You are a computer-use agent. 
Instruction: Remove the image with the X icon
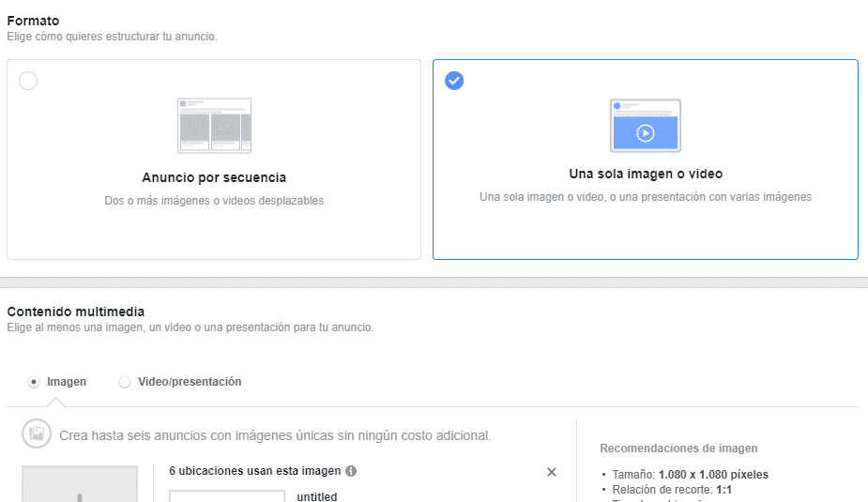pos(552,472)
